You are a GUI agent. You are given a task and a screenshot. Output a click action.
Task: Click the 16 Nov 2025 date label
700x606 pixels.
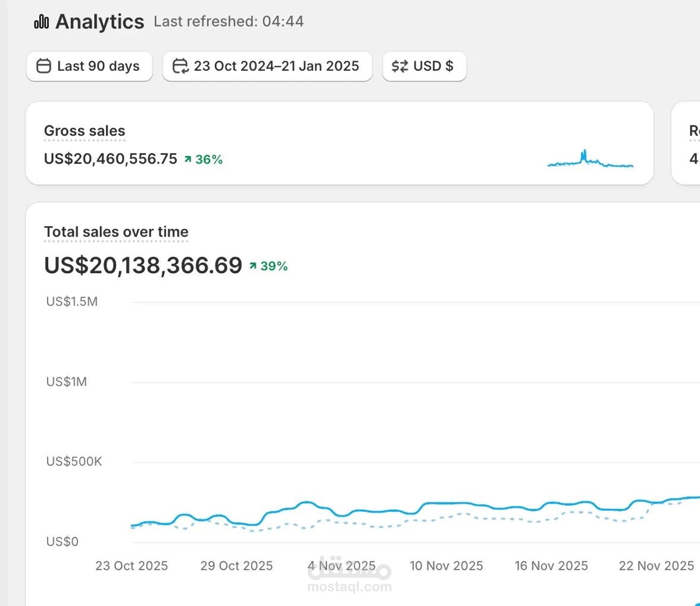click(x=551, y=566)
